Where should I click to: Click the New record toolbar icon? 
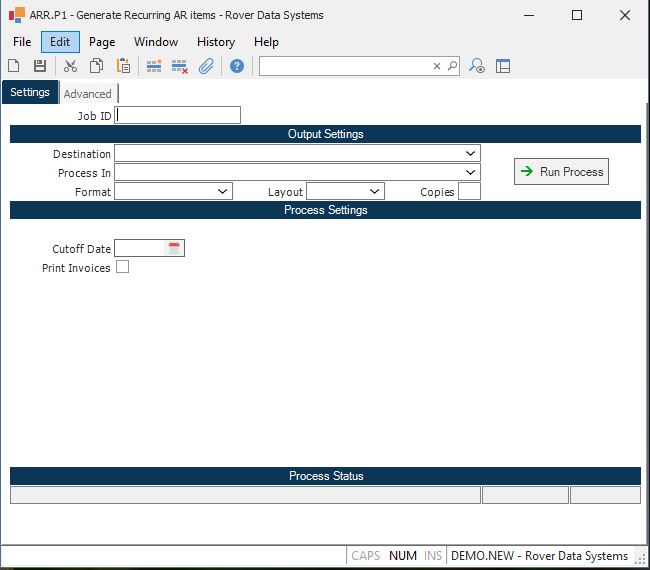click(14, 66)
